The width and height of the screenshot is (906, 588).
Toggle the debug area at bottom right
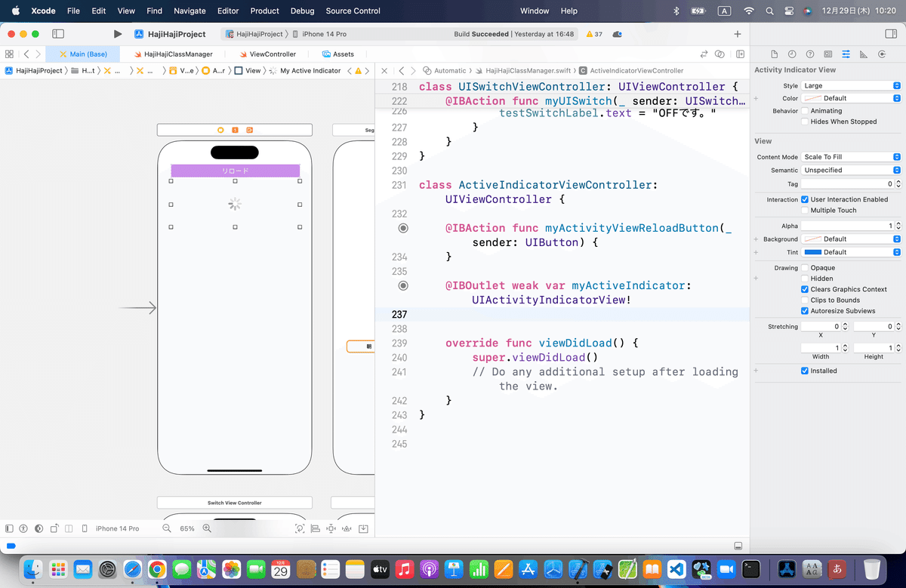(738, 546)
